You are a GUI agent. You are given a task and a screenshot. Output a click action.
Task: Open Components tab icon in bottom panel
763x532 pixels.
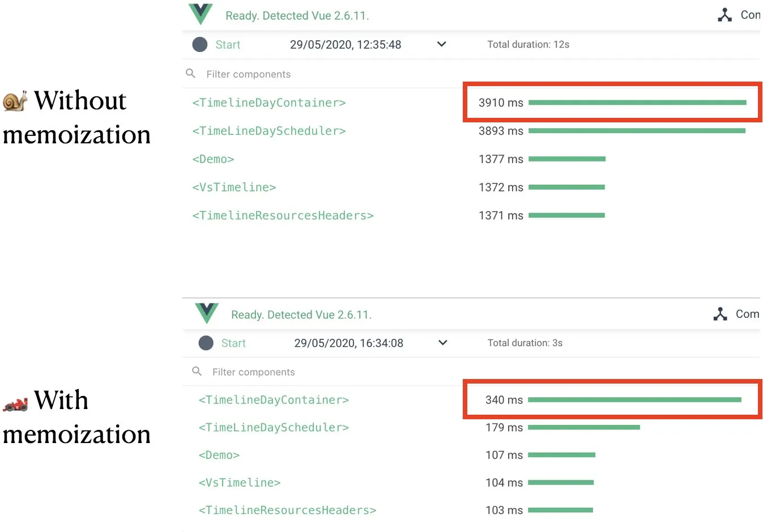click(x=720, y=314)
